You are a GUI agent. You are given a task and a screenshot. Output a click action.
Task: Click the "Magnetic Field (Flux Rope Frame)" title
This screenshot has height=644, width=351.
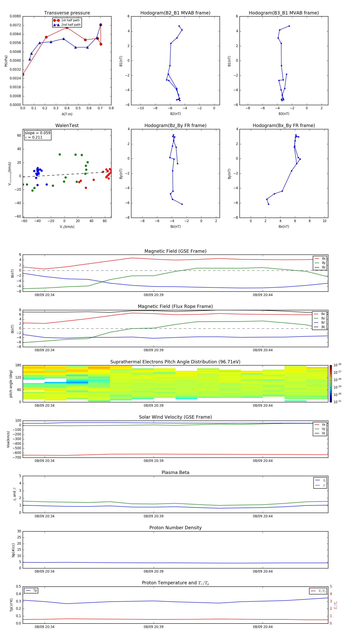coord(175,307)
